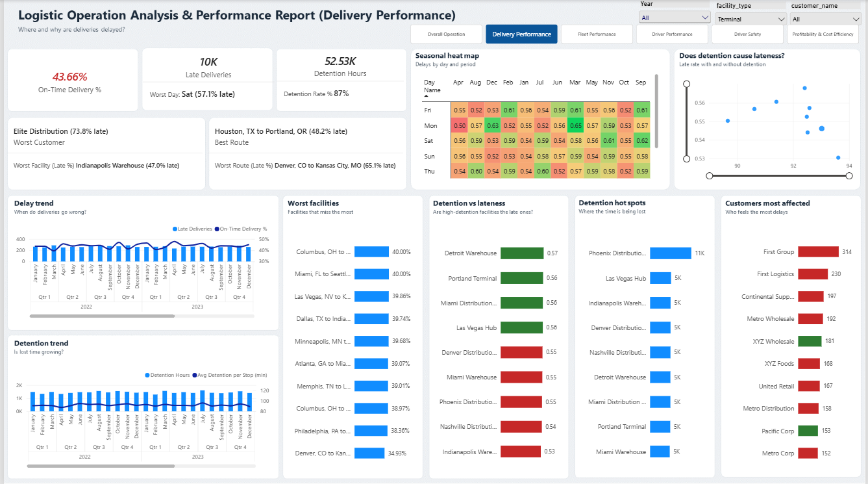Select the Detroit Warehouse 0.57 green bar
The image size is (868, 484).
[521, 253]
